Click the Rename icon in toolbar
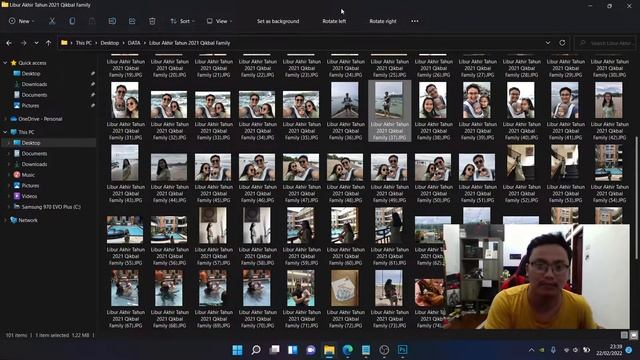Viewport: 640px width, 360px height. [112, 21]
